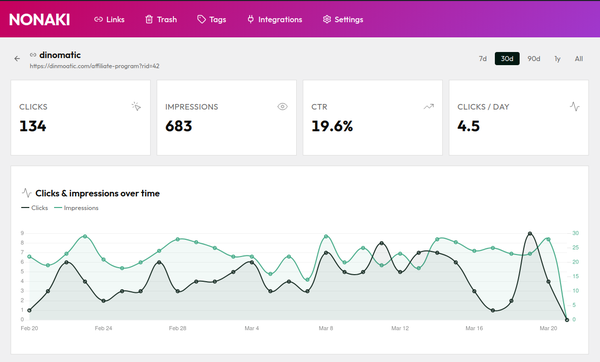Click the NONAKI logo
Image resolution: width=600 pixels, height=362 pixels.
click(39, 20)
